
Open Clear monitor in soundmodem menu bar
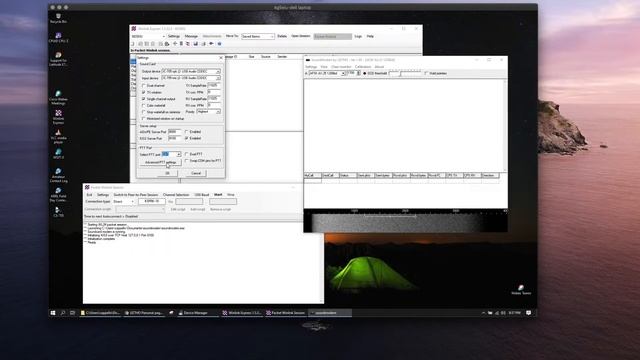tap(341, 67)
